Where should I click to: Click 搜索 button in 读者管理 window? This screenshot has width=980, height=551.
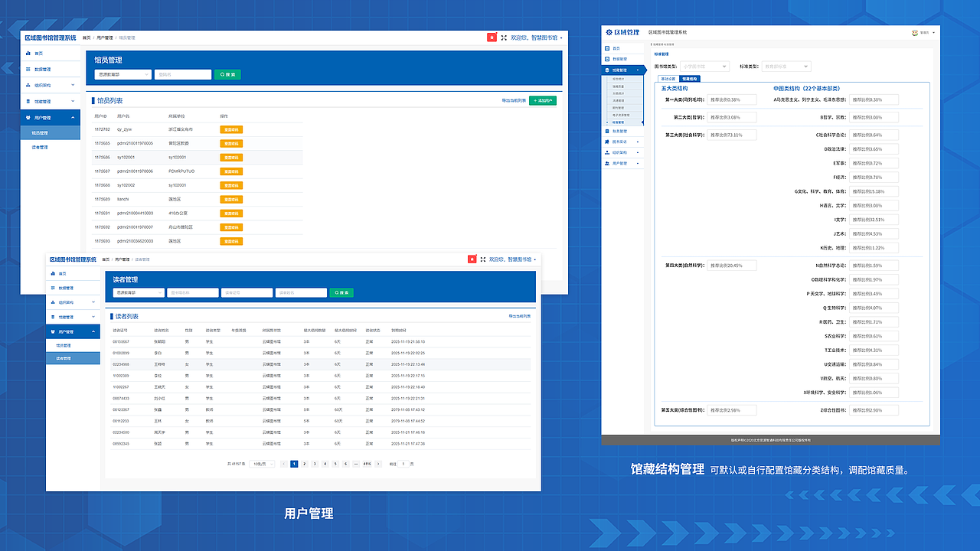(x=341, y=292)
